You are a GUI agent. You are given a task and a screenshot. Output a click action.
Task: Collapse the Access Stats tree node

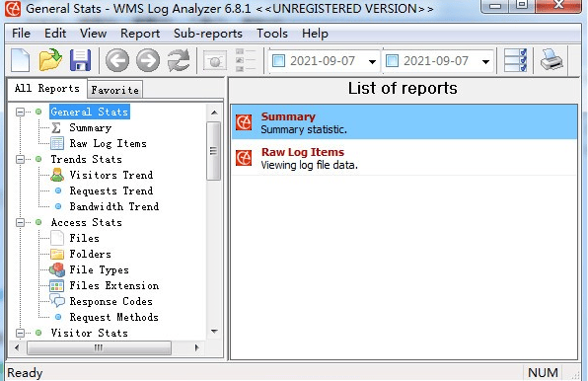tap(20, 222)
